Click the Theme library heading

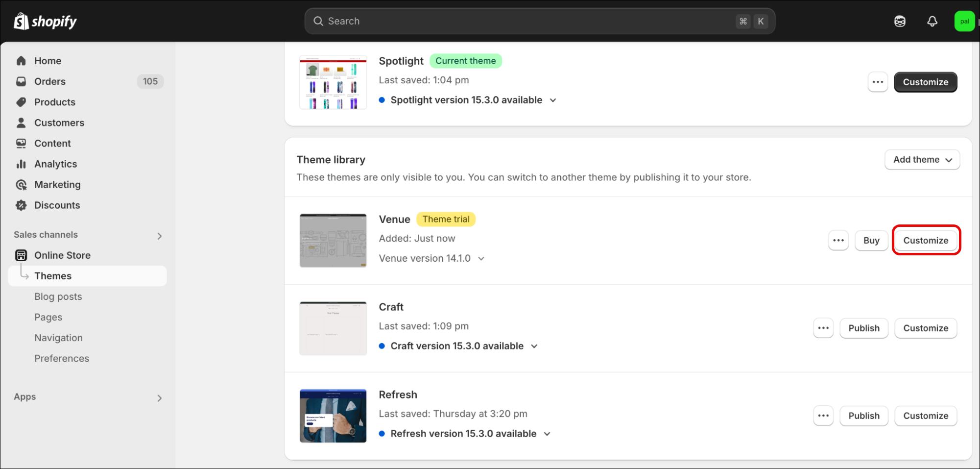point(331,160)
